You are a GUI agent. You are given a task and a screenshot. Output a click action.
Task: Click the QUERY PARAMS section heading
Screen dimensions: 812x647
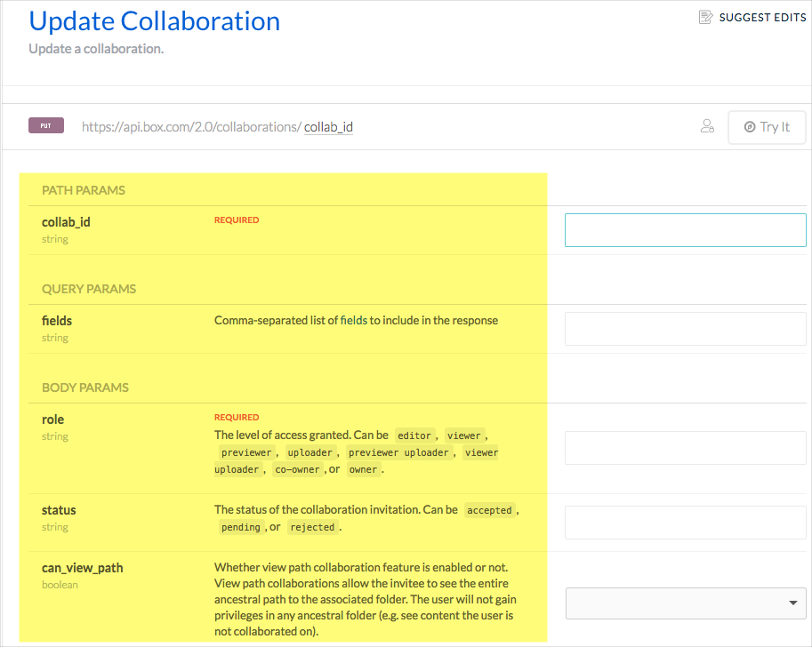(x=88, y=289)
